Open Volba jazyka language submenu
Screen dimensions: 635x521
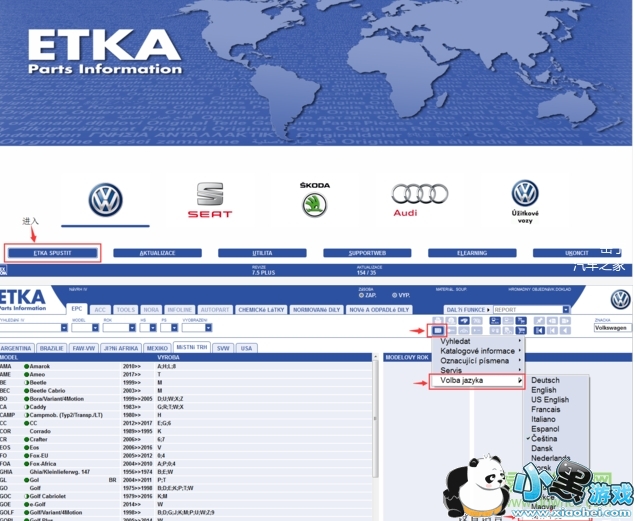coord(477,381)
